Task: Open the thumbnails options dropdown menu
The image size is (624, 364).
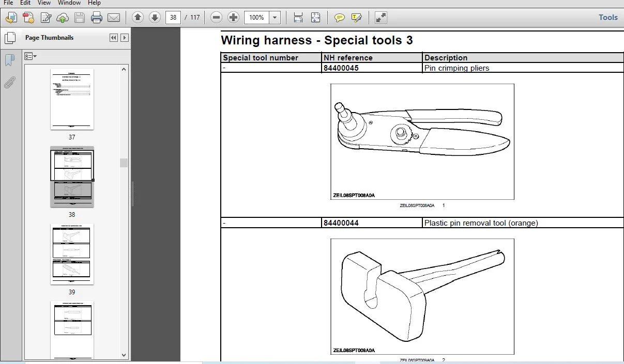Action: [31, 56]
